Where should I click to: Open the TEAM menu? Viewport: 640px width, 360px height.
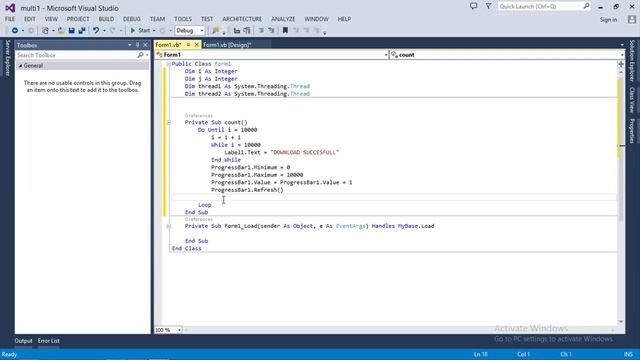(x=157, y=19)
